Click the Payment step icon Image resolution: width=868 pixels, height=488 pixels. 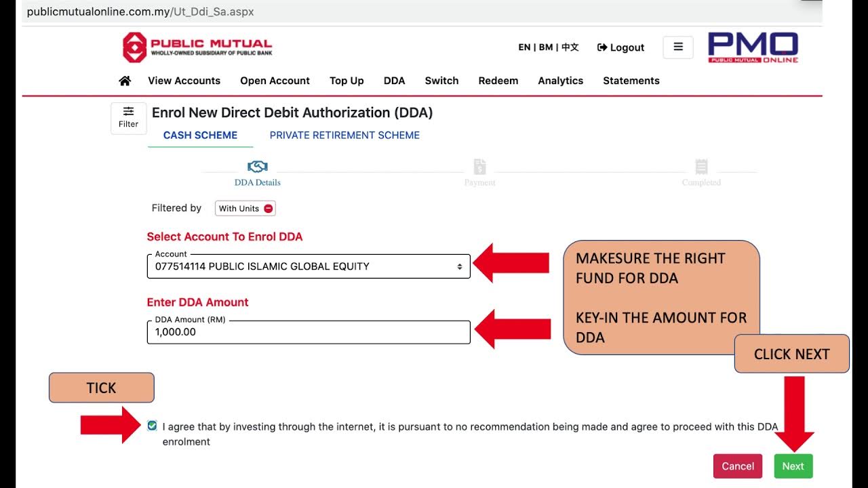coord(479,167)
